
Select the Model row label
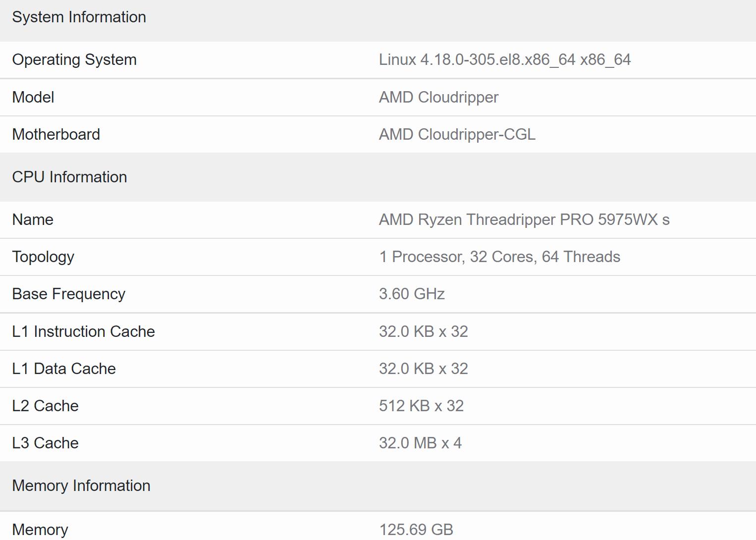tap(33, 97)
